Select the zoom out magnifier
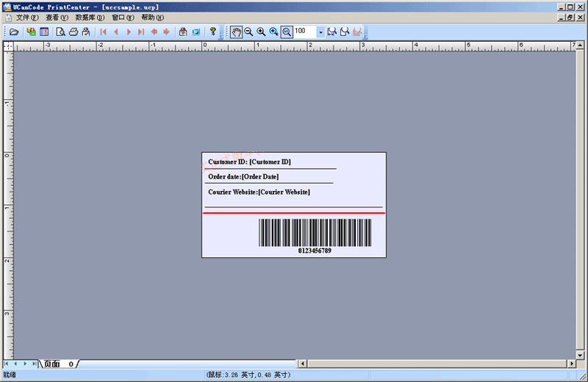Screen dimensions: 588x382 (x=248, y=32)
